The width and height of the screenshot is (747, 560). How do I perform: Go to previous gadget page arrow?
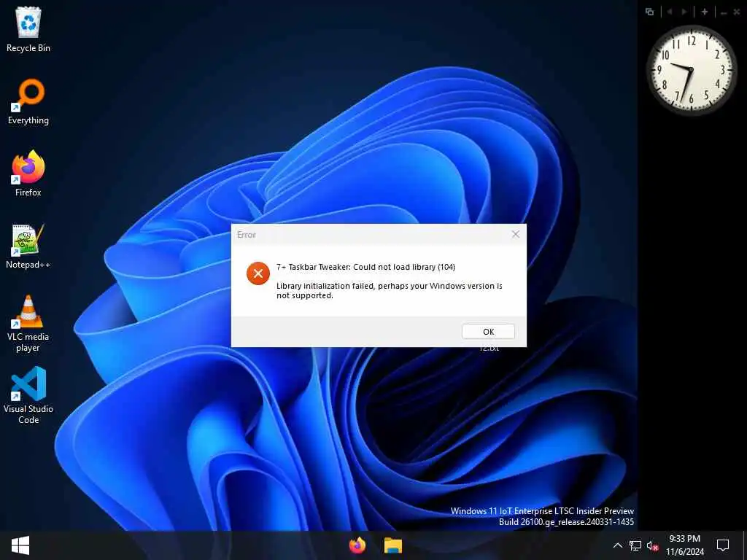[670, 12]
